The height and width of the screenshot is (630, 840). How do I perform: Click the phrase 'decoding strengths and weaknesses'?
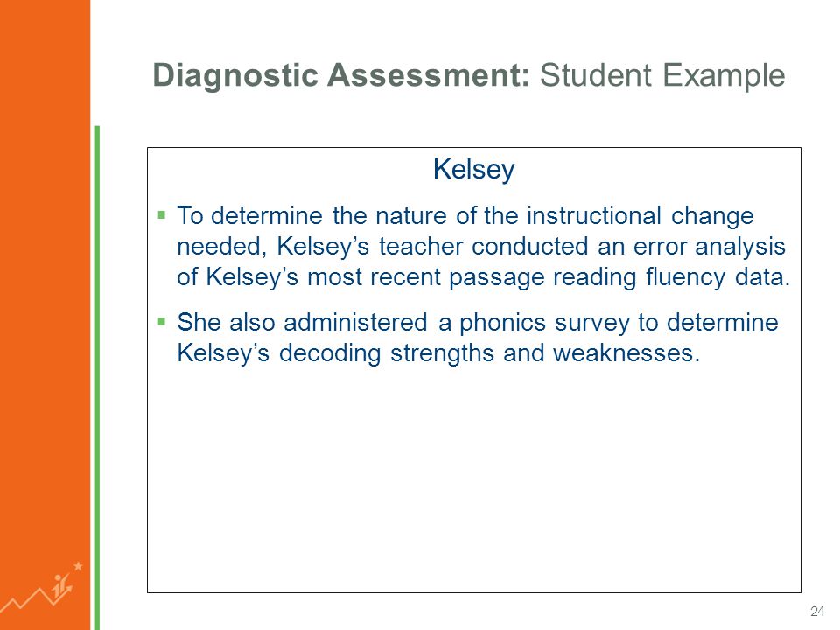488,353
